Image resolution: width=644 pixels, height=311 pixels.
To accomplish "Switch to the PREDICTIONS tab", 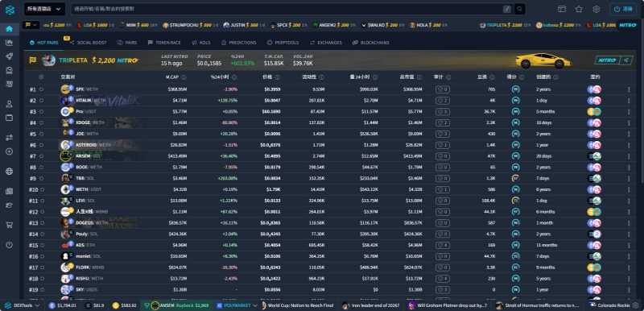I will (238, 43).
